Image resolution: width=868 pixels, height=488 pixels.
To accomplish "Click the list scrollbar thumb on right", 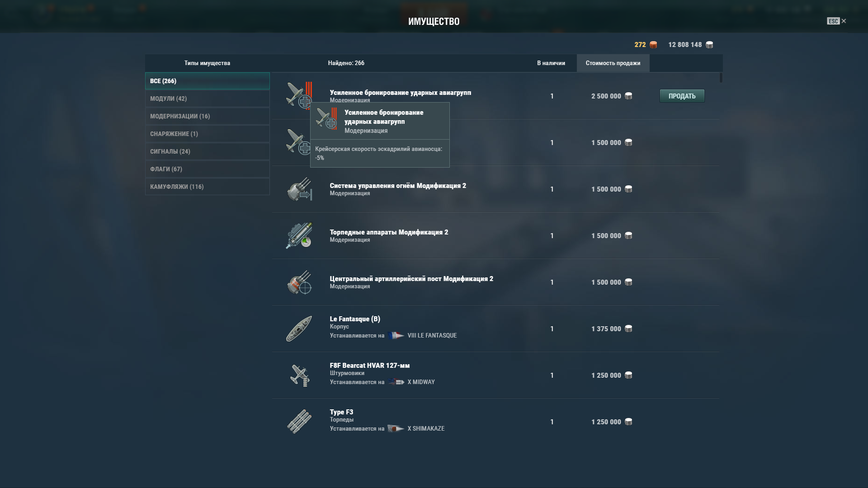I will (x=721, y=78).
